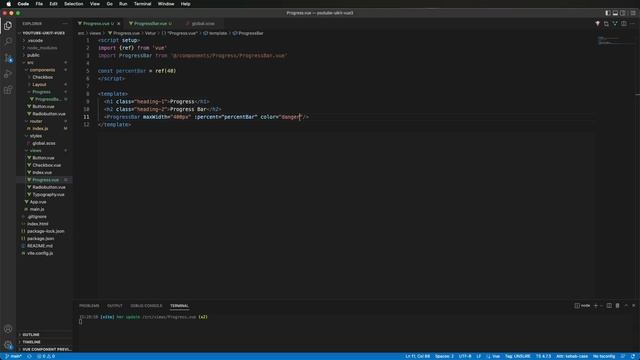Click the UTF-8 encoding indicator

[465, 356]
